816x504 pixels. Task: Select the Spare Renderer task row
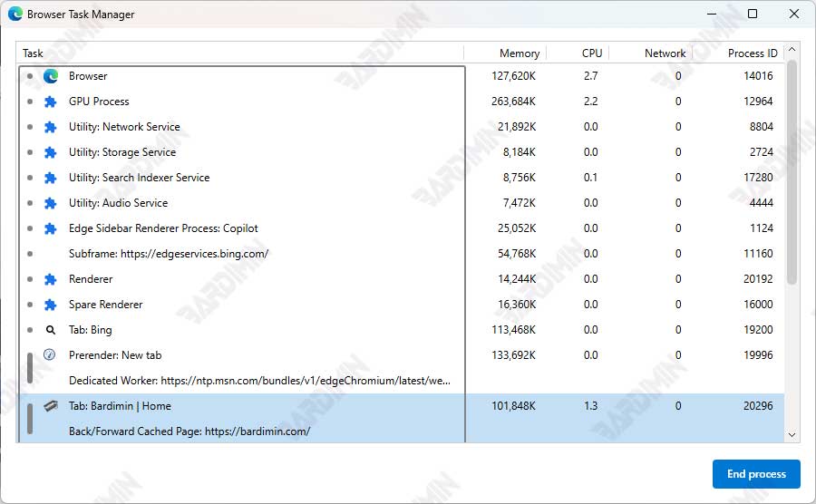tap(401, 305)
